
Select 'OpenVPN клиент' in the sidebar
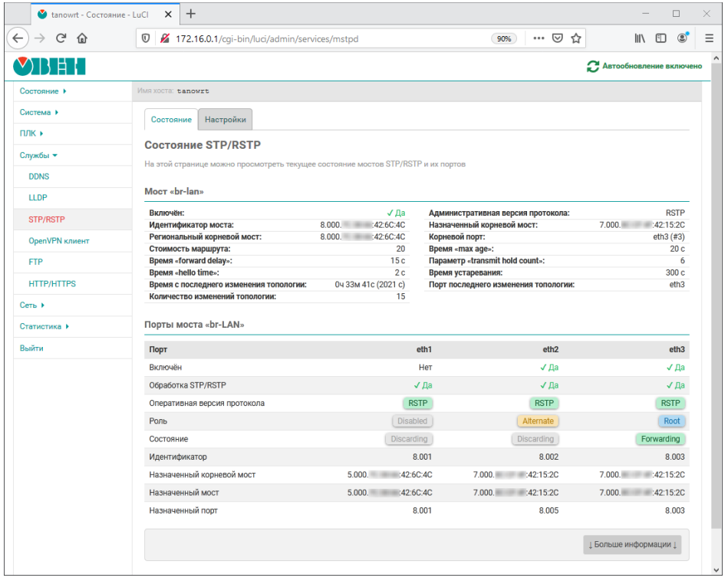[59, 241]
